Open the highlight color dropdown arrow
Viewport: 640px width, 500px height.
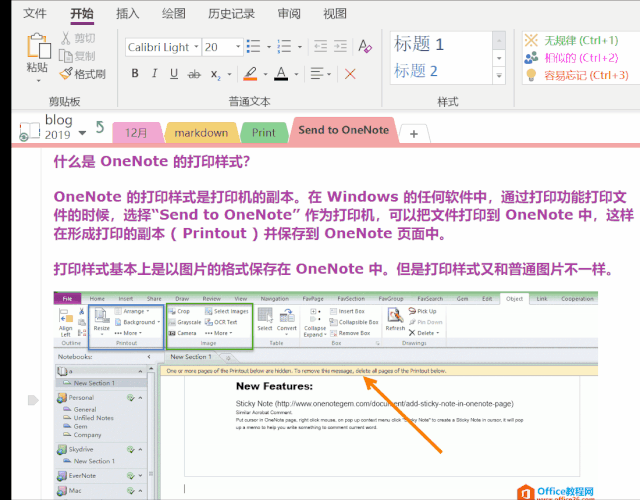pos(265,74)
